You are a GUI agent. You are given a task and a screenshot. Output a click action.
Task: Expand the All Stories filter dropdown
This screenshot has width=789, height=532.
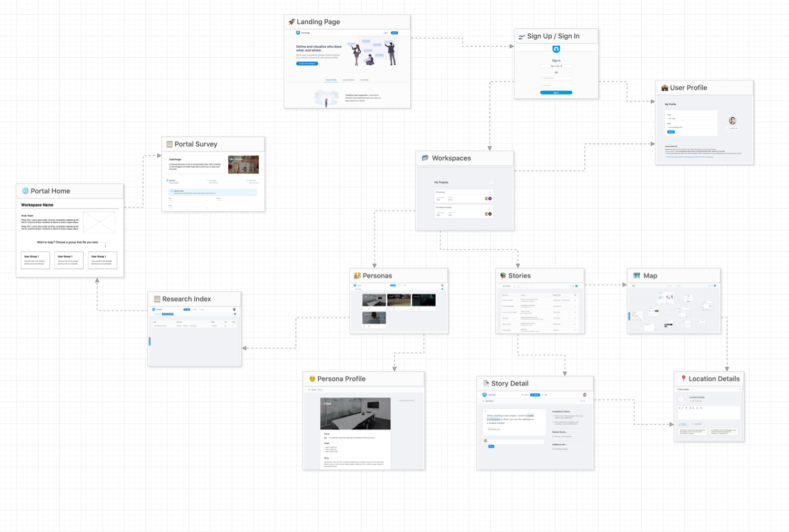(507, 286)
